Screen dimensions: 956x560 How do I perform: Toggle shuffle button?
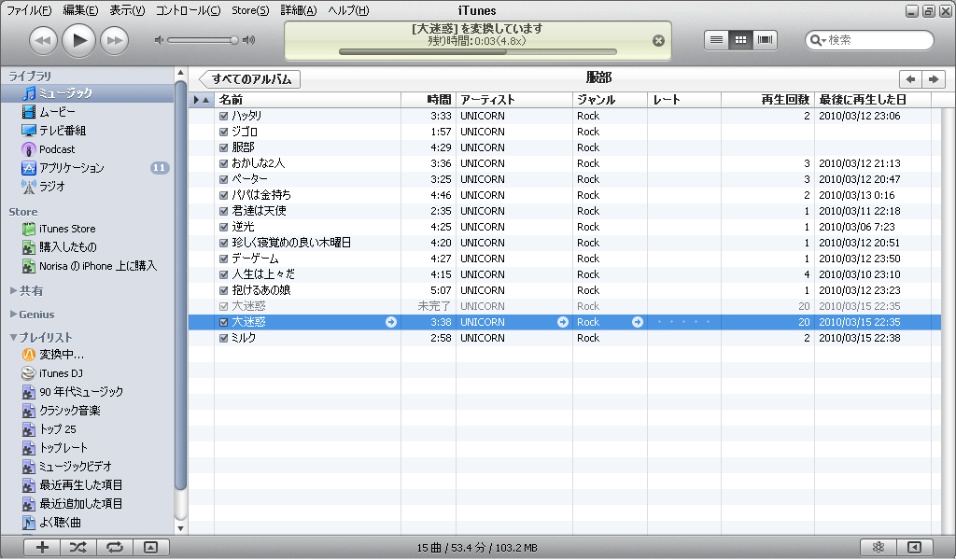(x=78, y=547)
